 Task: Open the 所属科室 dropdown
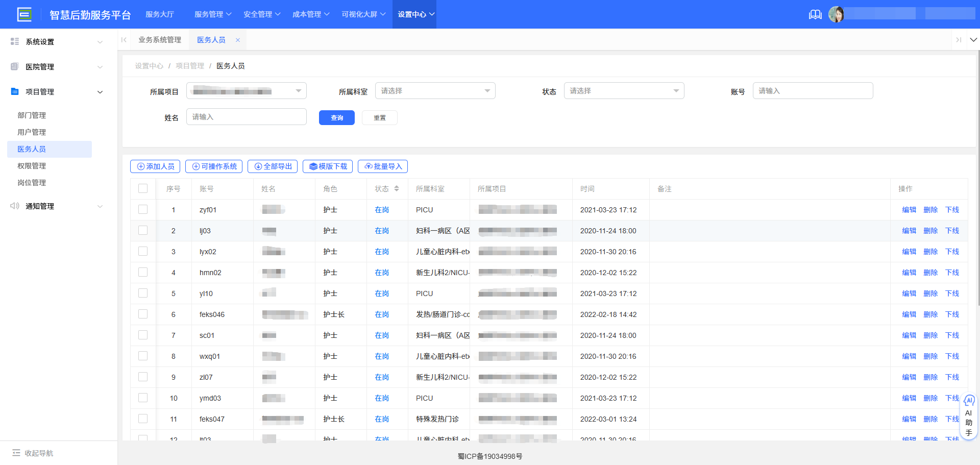coord(435,91)
